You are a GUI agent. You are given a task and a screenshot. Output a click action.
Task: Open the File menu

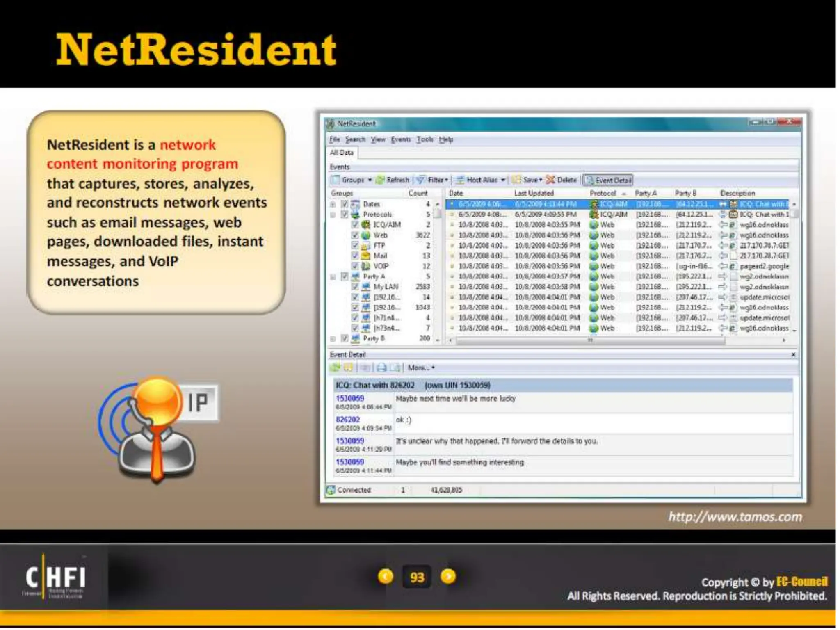(334, 139)
